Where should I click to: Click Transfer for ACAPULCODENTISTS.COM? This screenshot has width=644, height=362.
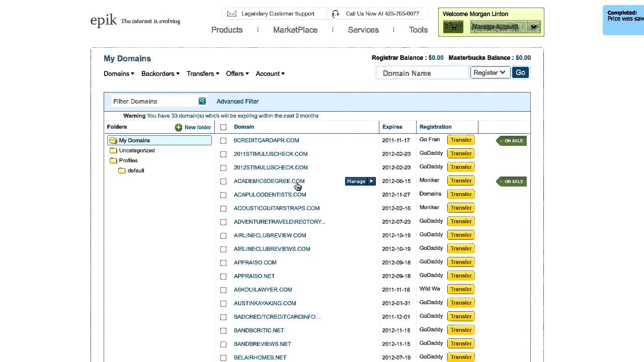pos(461,195)
